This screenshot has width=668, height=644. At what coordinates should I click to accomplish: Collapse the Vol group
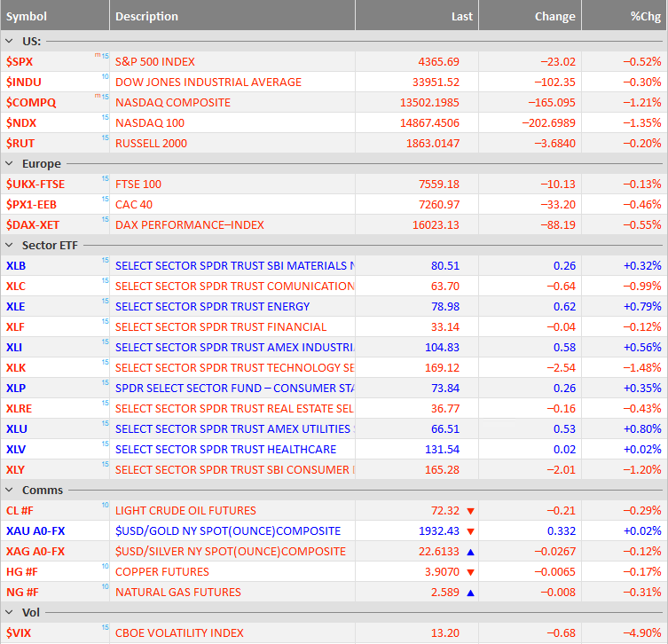(x=9, y=612)
